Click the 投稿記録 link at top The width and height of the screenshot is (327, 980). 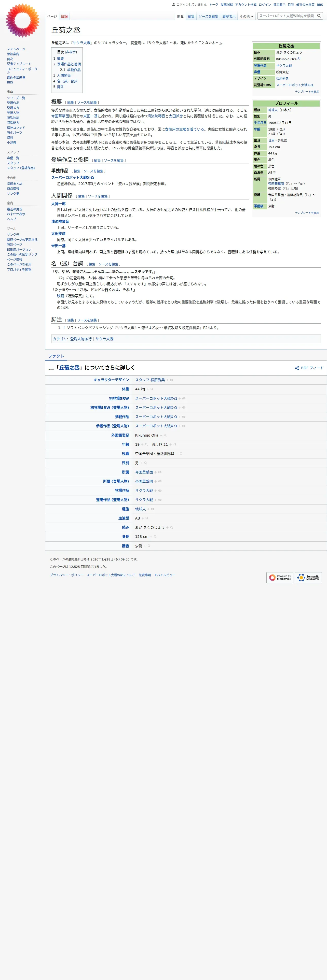[x=226, y=5]
